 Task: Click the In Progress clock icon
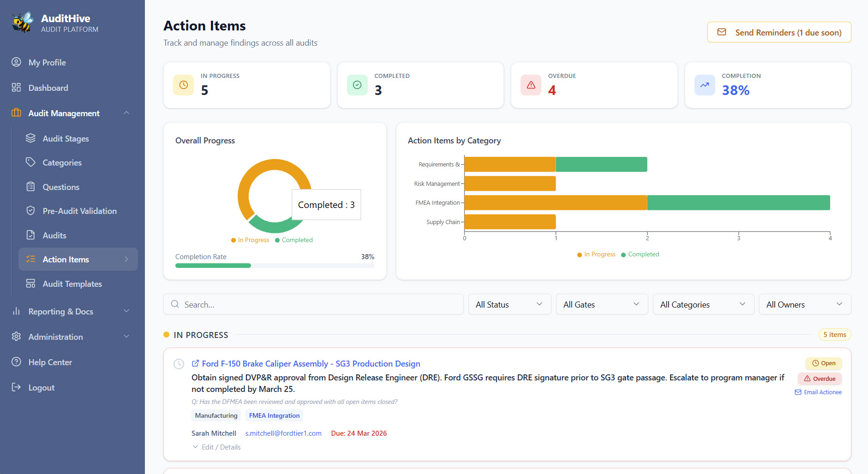coord(183,85)
